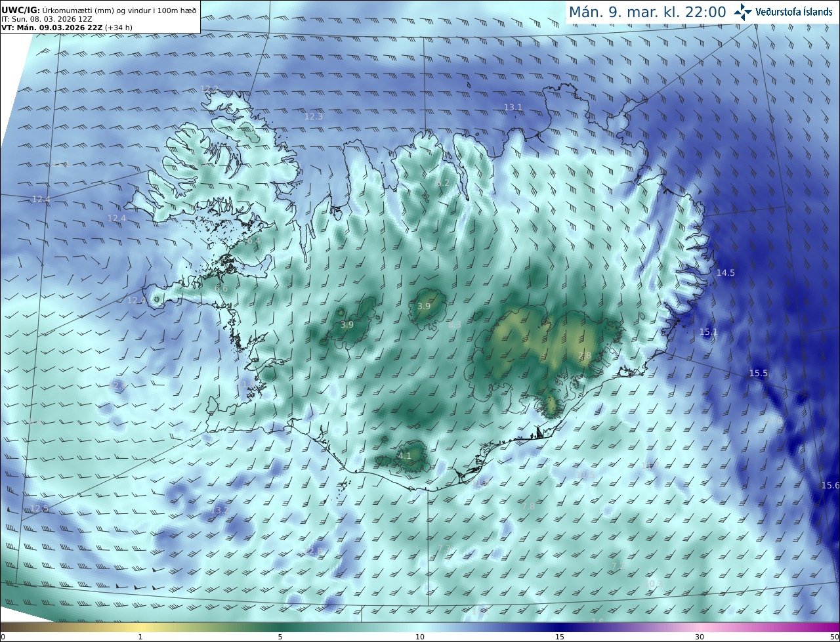Click the 4.1 value on southern glacier
840x642 pixels.
(x=405, y=456)
